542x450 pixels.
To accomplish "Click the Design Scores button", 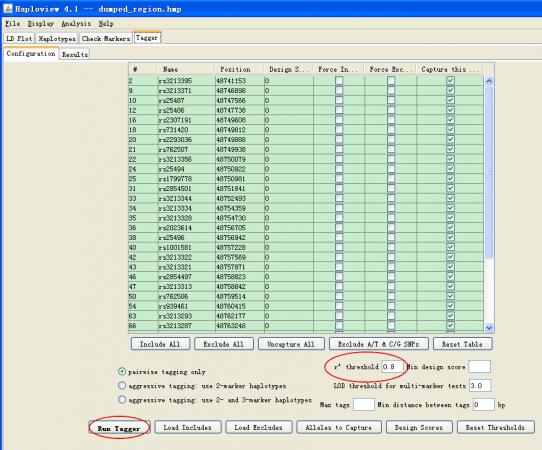I will [419, 427].
